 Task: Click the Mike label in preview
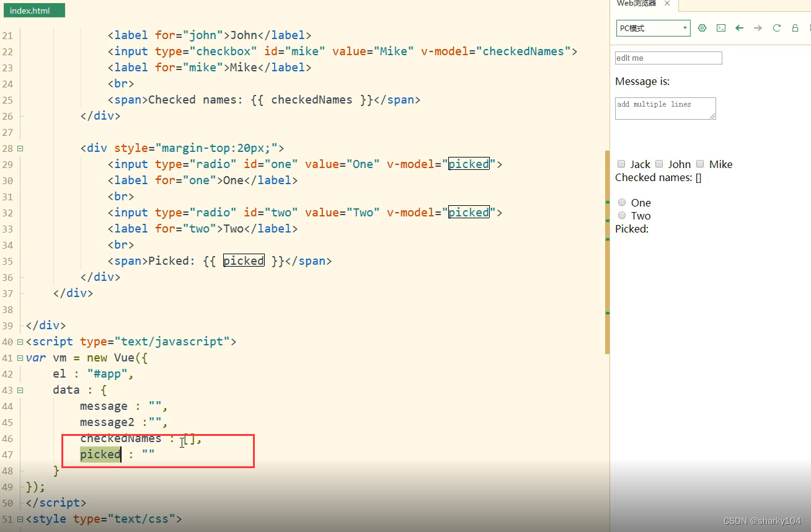pyautogui.click(x=721, y=164)
